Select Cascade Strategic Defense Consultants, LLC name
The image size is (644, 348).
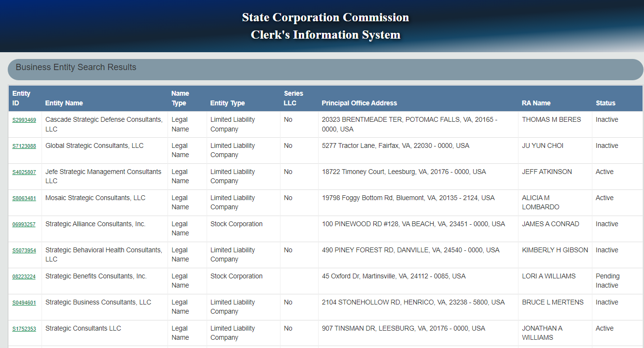(104, 124)
